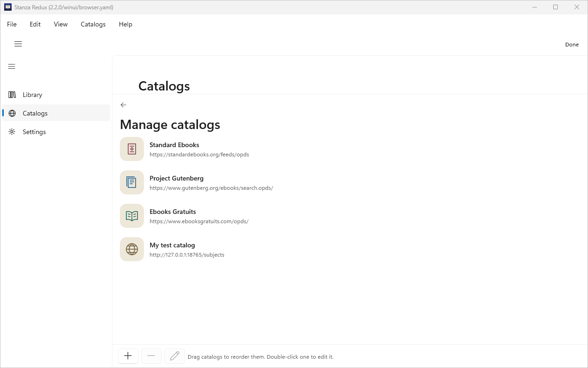
Task: Click the ebooksgratuits.com/opds URL text
Action: pos(199,221)
